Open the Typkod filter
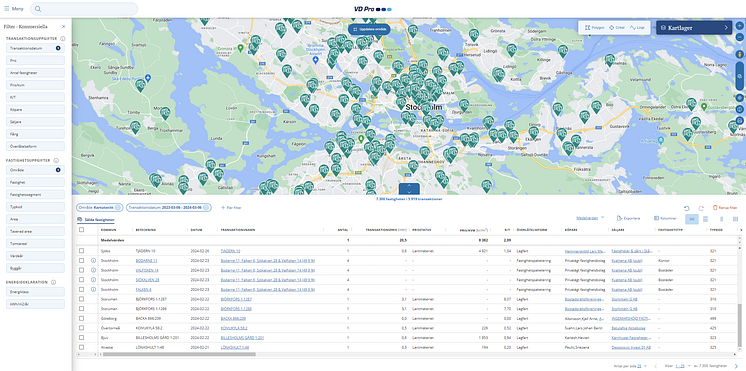 tap(35, 207)
